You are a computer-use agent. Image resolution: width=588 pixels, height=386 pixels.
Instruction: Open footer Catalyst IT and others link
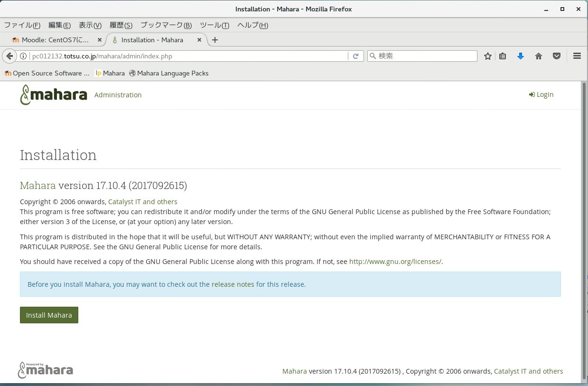click(529, 371)
